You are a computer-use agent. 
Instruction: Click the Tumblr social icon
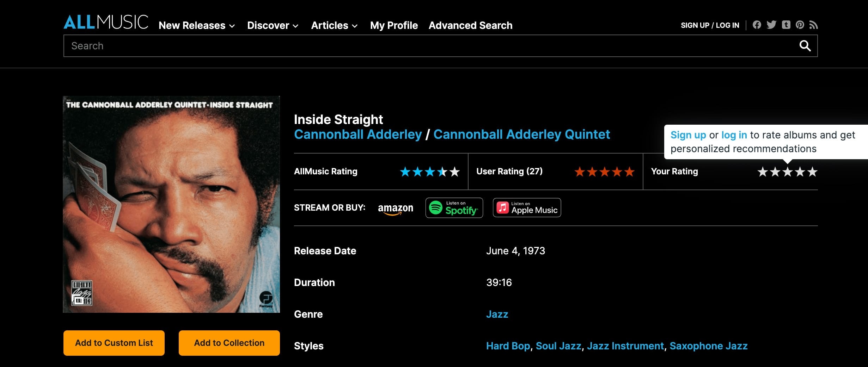pos(786,25)
